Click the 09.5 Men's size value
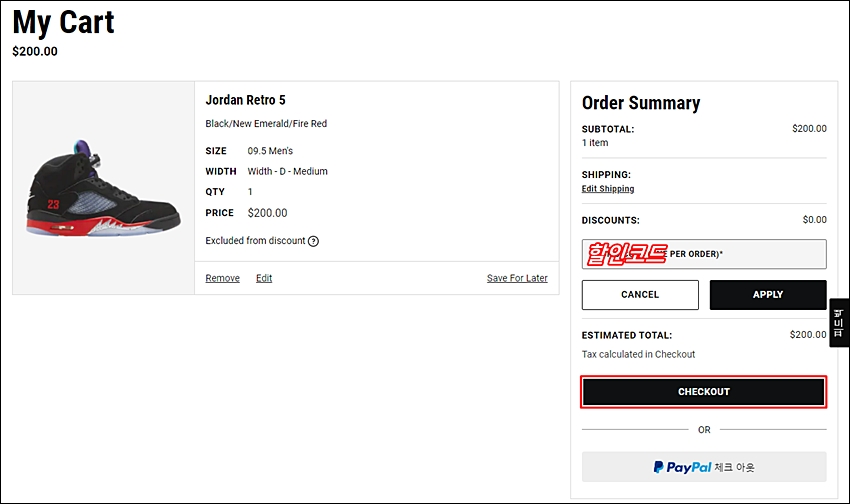This screenshot has height=504, width=850. pos(270,151)
